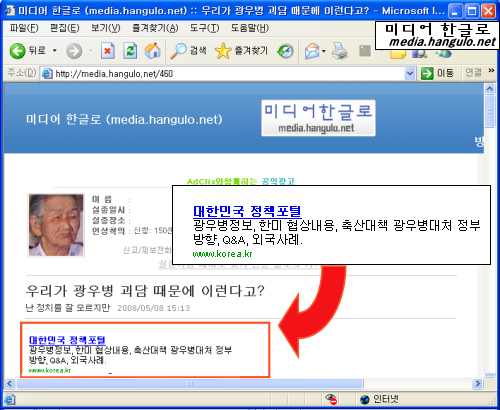
Task: Open the Home page house icon
Action: [x=152, y=51]
